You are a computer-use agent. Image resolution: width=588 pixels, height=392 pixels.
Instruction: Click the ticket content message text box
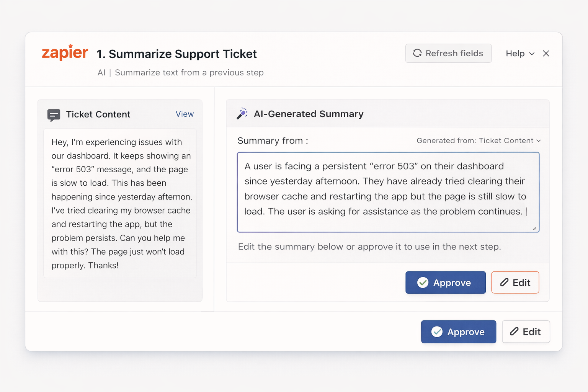tap(120, 203)
